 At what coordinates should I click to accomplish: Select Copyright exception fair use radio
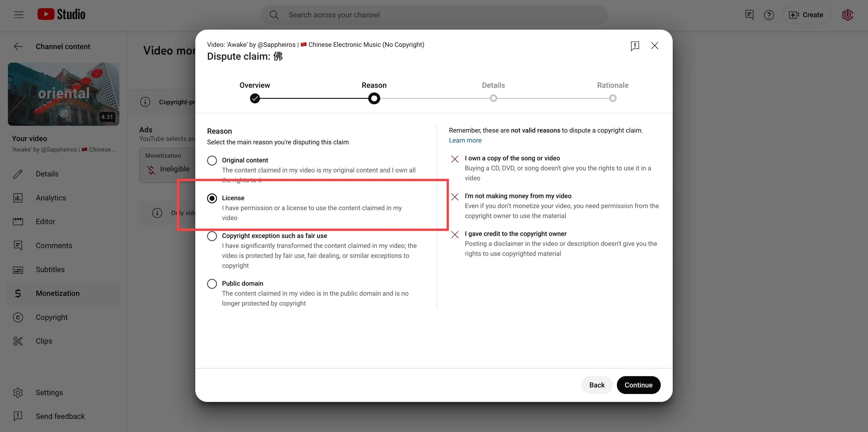click(212, 236)
